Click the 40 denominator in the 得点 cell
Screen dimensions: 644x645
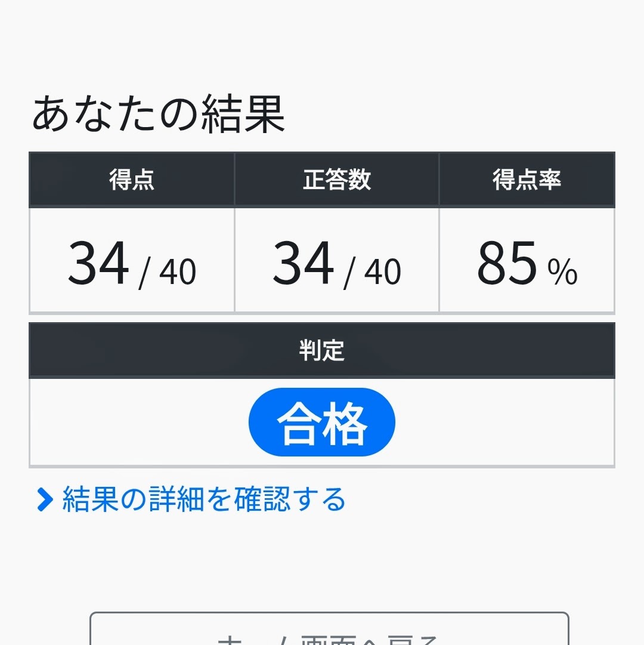pos(178,272)
